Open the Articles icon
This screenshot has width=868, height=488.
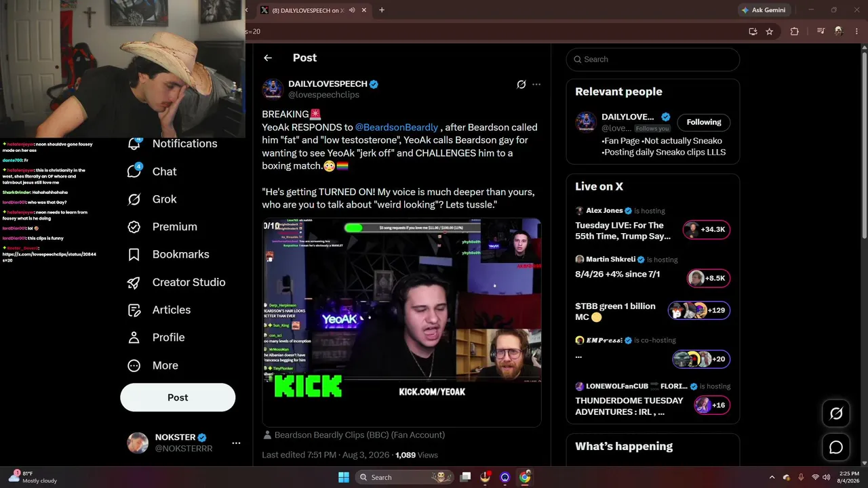pyautogui.click(x=134, y=310)
